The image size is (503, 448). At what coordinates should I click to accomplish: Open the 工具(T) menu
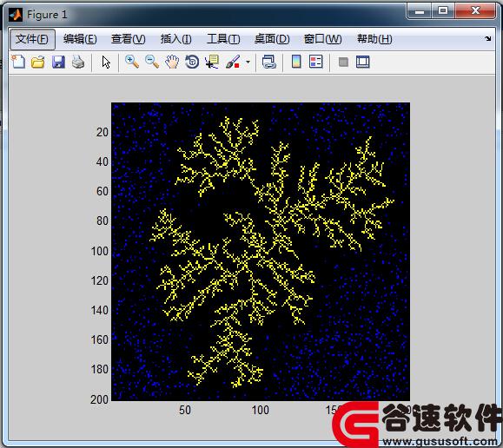223,39
